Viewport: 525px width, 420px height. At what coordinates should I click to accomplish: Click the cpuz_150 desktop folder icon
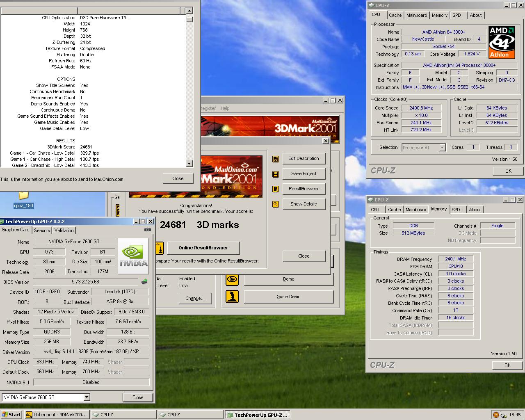tap(23, 195)
